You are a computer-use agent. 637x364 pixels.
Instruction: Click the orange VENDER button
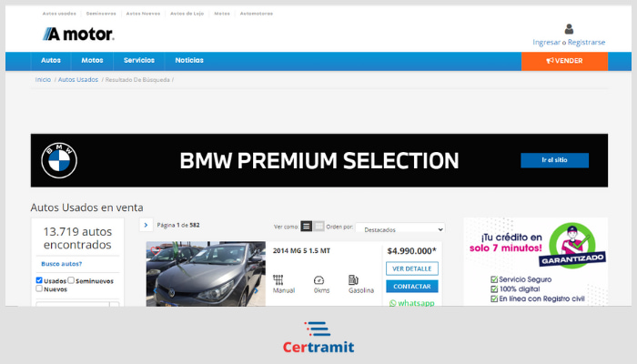[565, 61]
